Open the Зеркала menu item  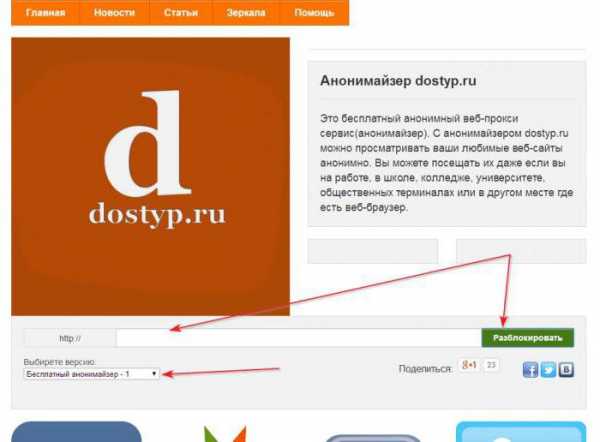(x=246, y=13)
